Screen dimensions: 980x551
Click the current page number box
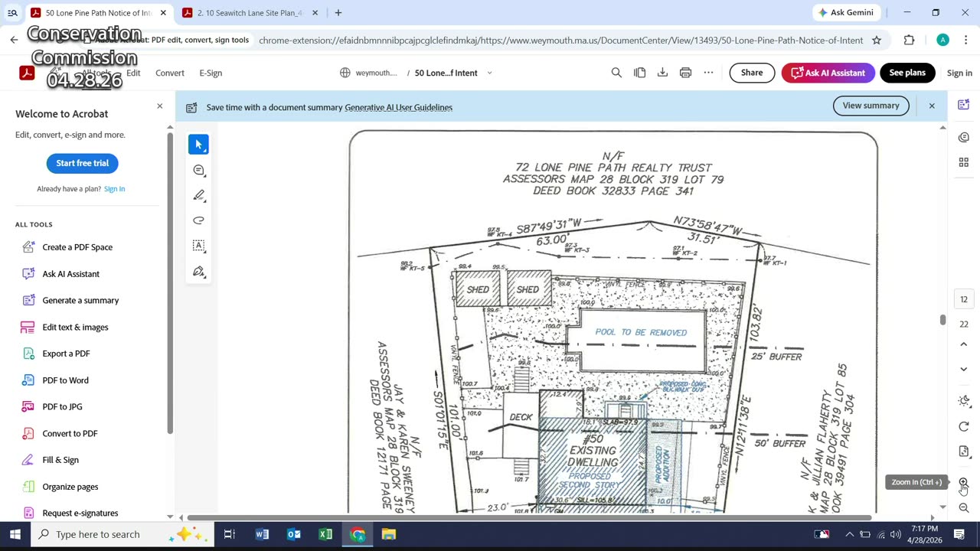964,299
